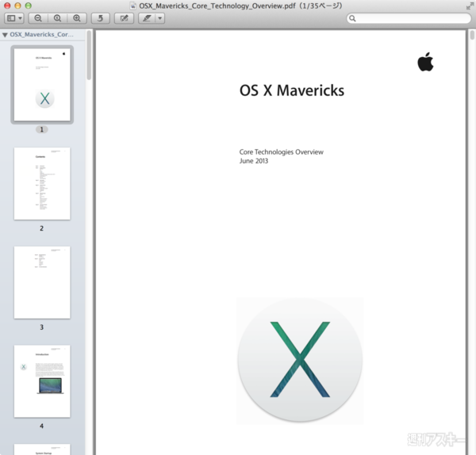476x455 pixels.
Task: Select the highlight pen tool
Action: click(x=147, y=18)
